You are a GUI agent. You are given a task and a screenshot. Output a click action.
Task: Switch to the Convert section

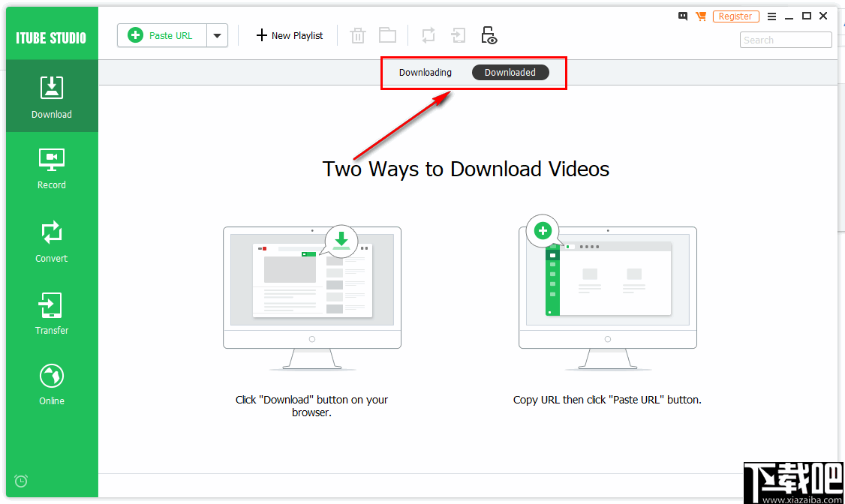(51, 241)
